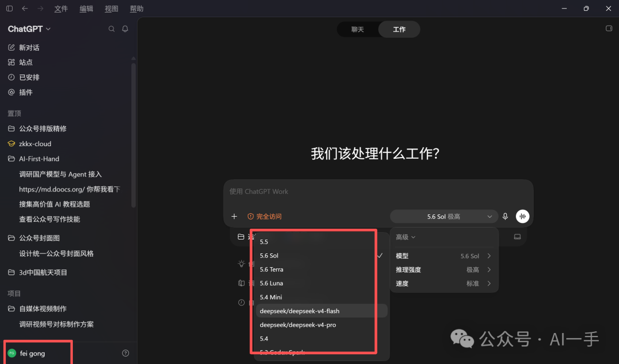Select deepseek/deepseek-v4-flash model
Image resolution: width=619 pixels, height=364 pixels.
[x=322, y=311]
